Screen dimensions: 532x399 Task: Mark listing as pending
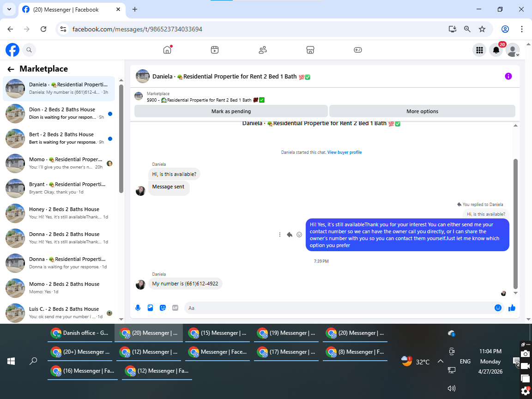pyautogui.click(x=231, y=111)
